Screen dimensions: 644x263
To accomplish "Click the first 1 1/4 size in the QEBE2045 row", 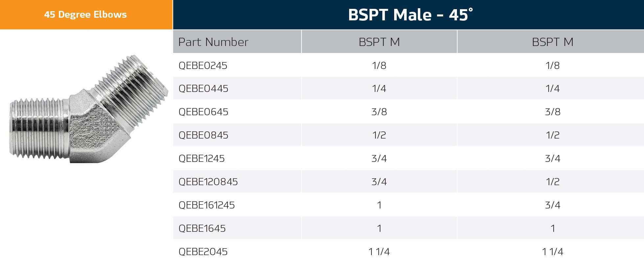I will [379, 252].
